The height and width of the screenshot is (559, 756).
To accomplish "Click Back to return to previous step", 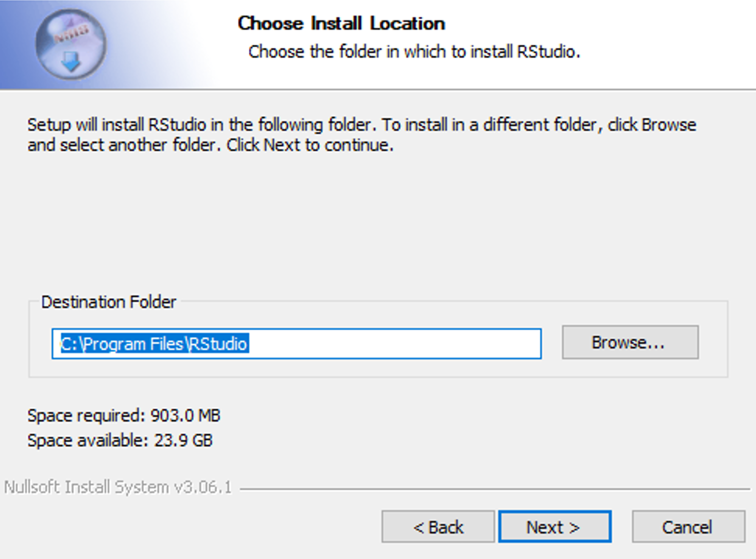I will pos(437,527).
